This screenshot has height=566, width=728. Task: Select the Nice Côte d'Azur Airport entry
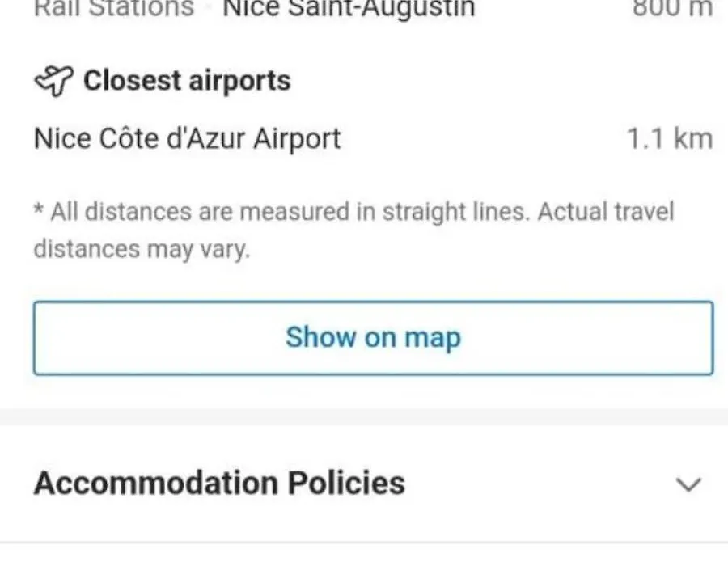(188, 139)
